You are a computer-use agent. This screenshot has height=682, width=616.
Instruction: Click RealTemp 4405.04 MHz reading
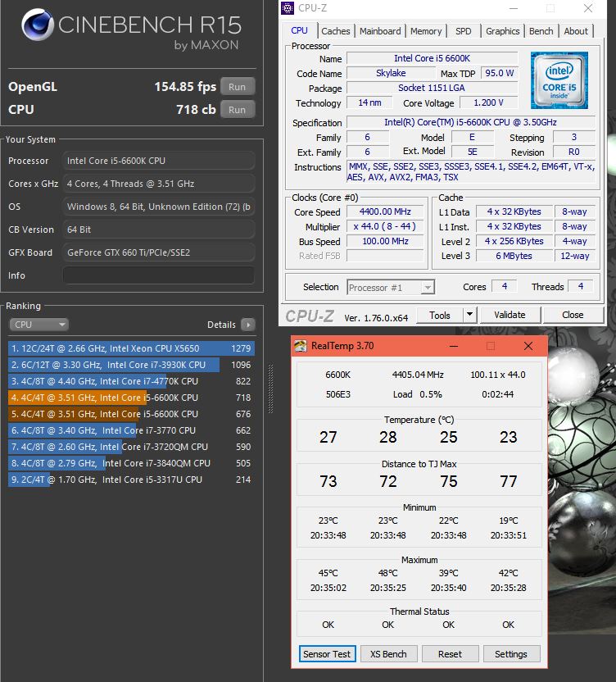tap(418, 375)
